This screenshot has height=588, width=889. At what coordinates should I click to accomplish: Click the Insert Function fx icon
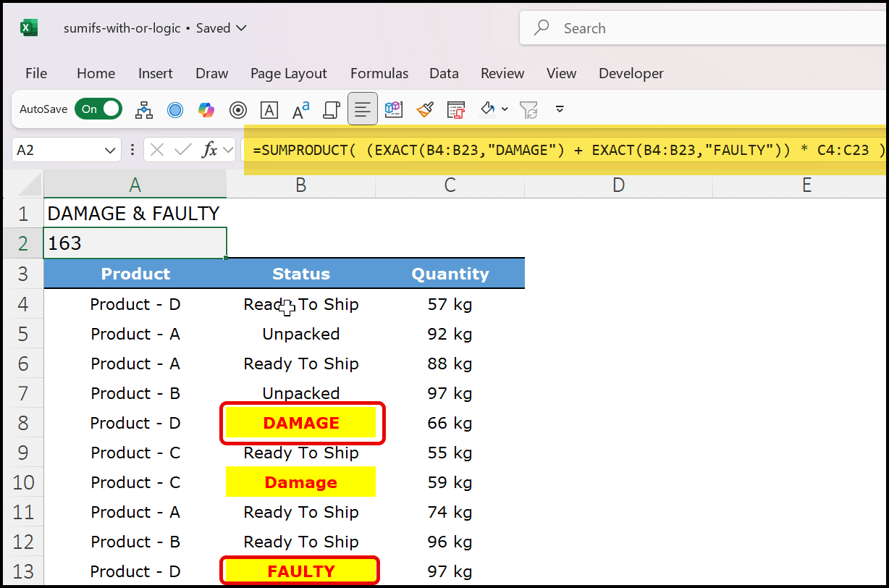tap(210, 150)
